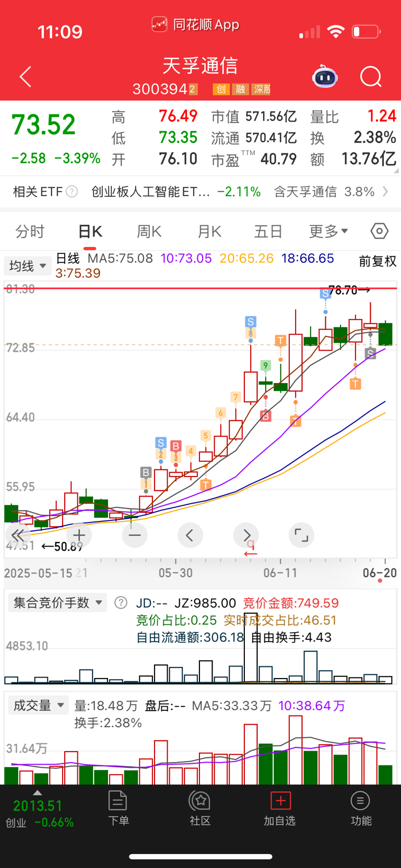This screenshot has width=401, height=868.
Task: Expand related ETF row chevron
Action: click(x=385, y=192)
